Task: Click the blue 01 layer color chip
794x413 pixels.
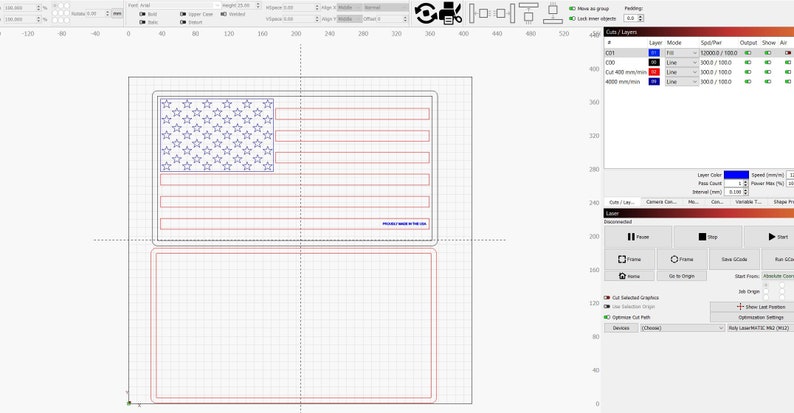Action: [654, 53]
